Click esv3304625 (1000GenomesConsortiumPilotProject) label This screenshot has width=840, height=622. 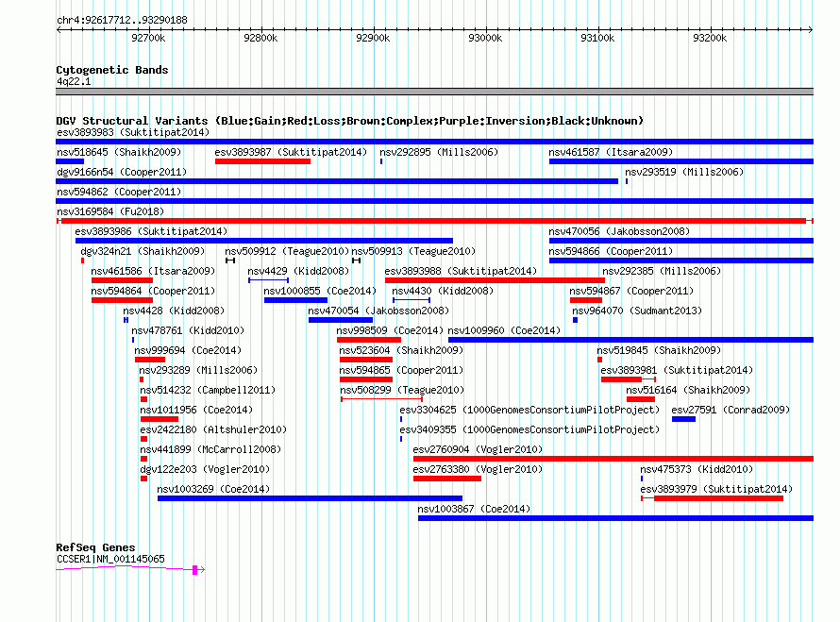(529, 410)
